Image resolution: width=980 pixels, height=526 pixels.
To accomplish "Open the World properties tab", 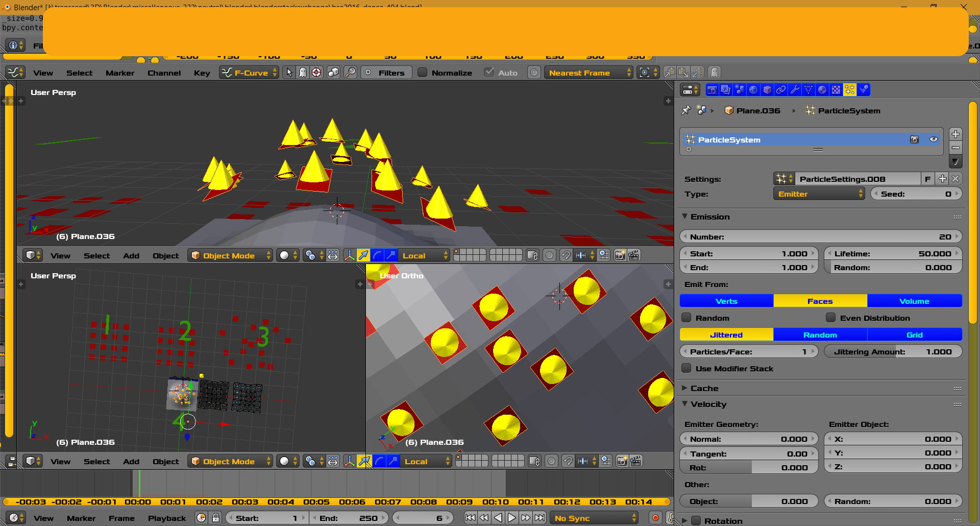I will coord(753,90).
